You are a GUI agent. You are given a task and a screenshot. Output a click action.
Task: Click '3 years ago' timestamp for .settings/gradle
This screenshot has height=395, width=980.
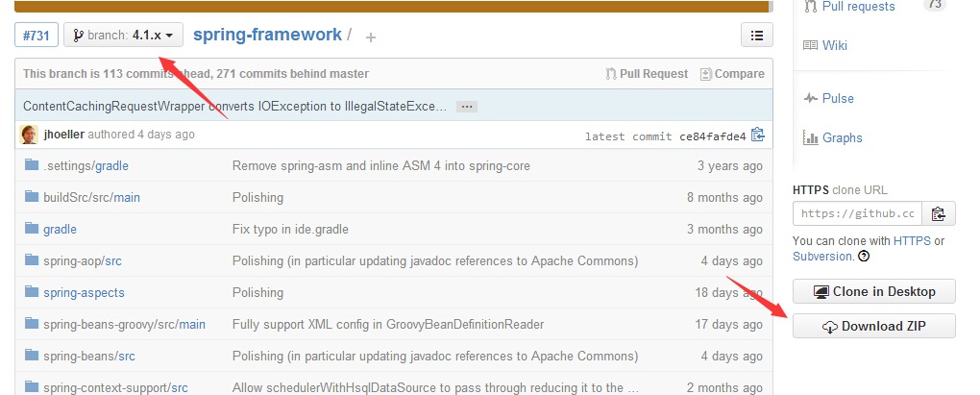coord(730,165)
